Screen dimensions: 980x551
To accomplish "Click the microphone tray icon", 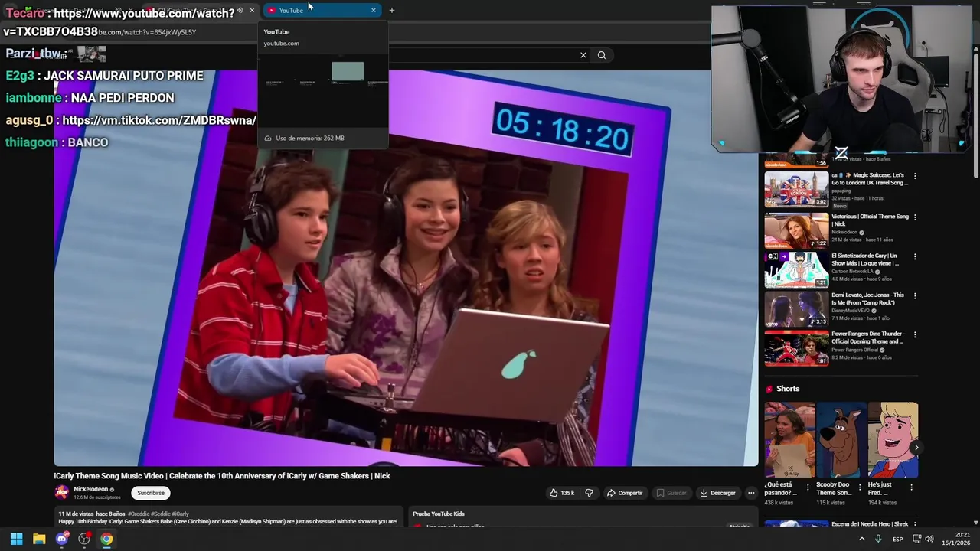I will [x=879, y=539].
